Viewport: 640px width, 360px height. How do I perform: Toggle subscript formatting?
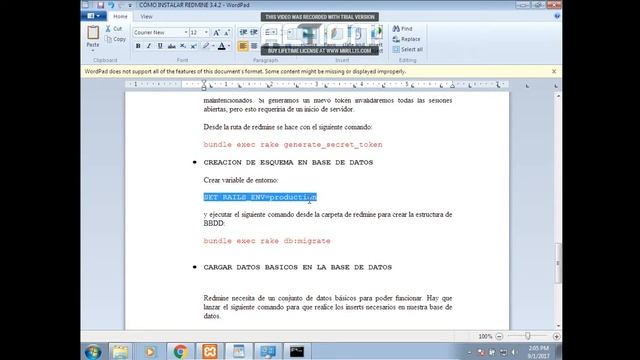pyautogui.click(x=183, y=46)
